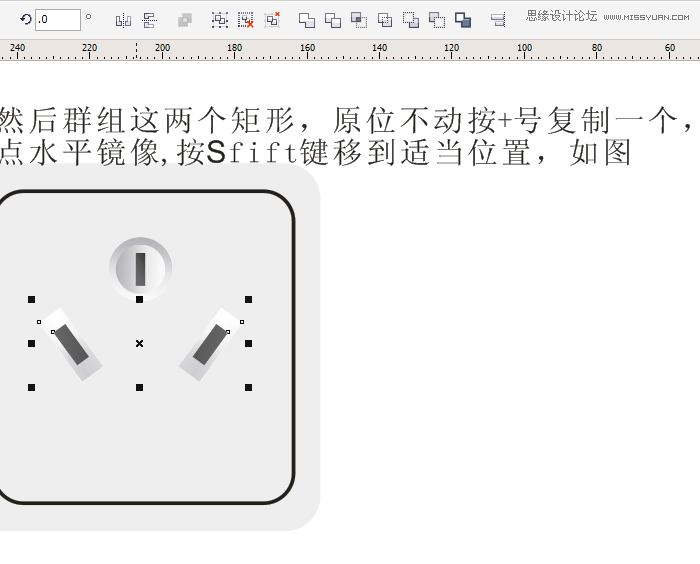Click the Weld shaping icon

pyautogui.click(x=307, y=20)
